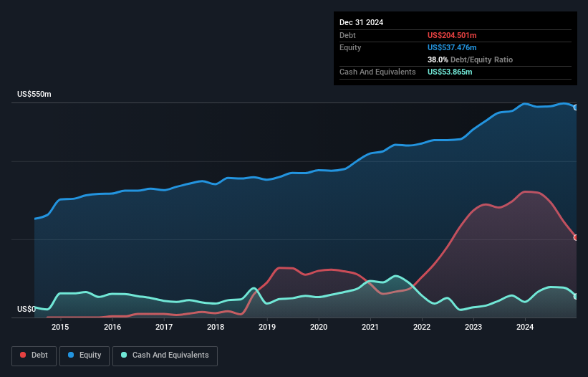
Task: Click the red Debt legend dot
Action: (23, 355)
